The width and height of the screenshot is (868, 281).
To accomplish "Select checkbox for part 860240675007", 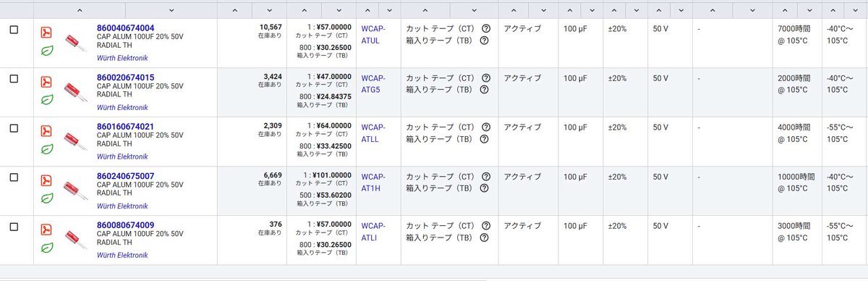I will [14, 177].
